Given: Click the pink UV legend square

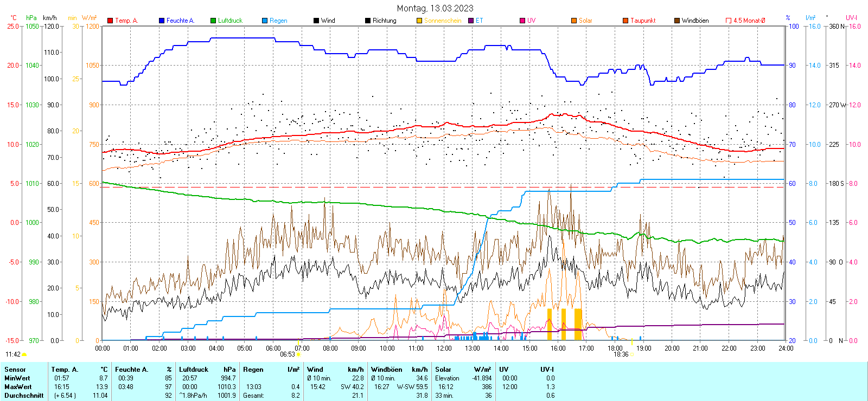Looking at the screenshot, I should [522, 21].
